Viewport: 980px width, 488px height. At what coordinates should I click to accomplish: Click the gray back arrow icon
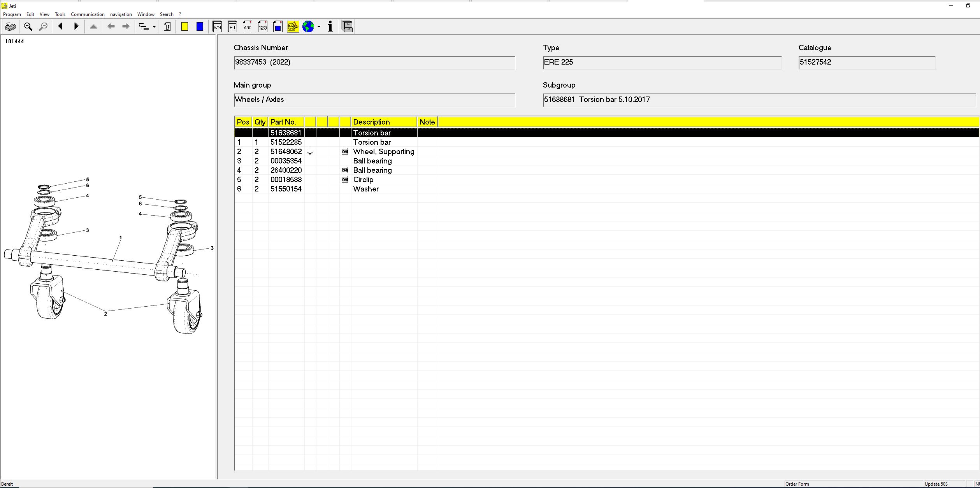pos(111,26)
